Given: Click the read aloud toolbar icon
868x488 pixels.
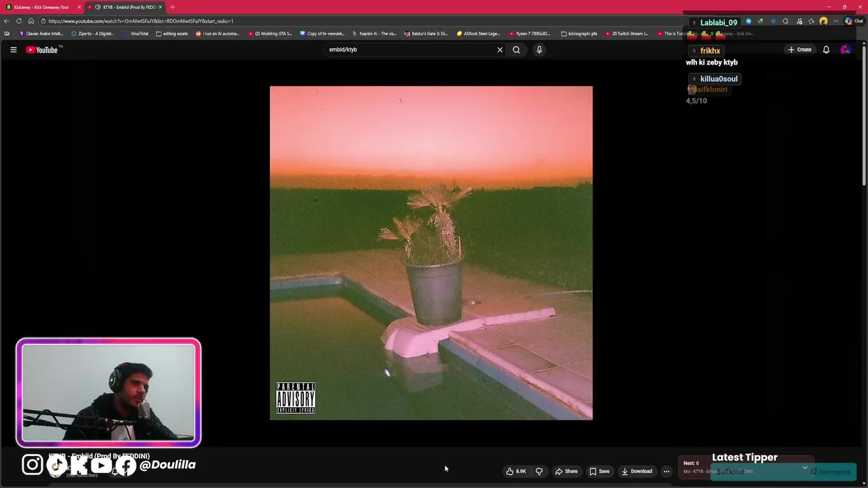Looking at the screenshot, I should [772, 21].
